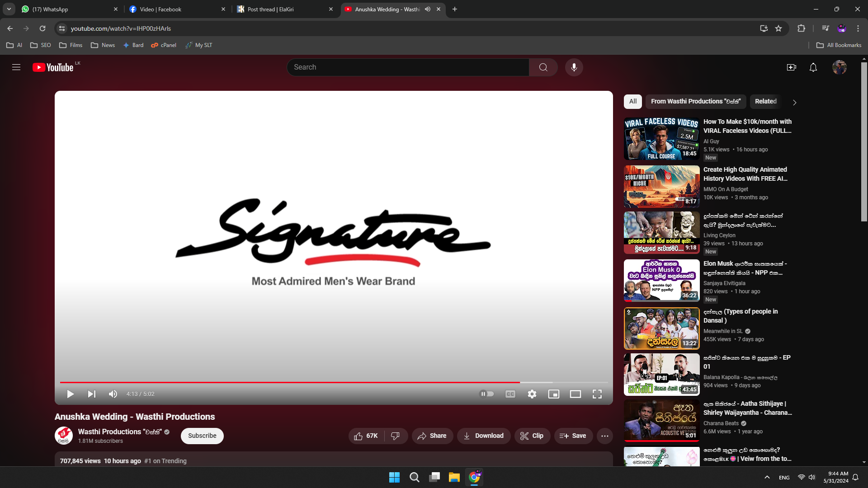Open the Elon Musk video title
Image resolution: width=868 pixels, height=488 pixels.
coord(745,268)
